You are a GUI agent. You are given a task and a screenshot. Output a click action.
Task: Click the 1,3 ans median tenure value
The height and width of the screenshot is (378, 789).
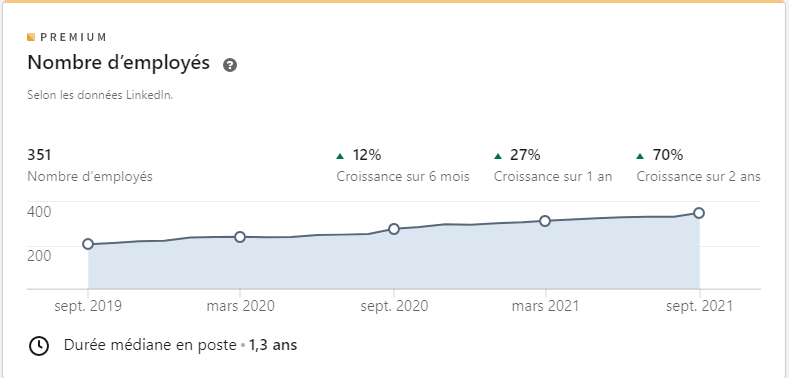point(273,345)
